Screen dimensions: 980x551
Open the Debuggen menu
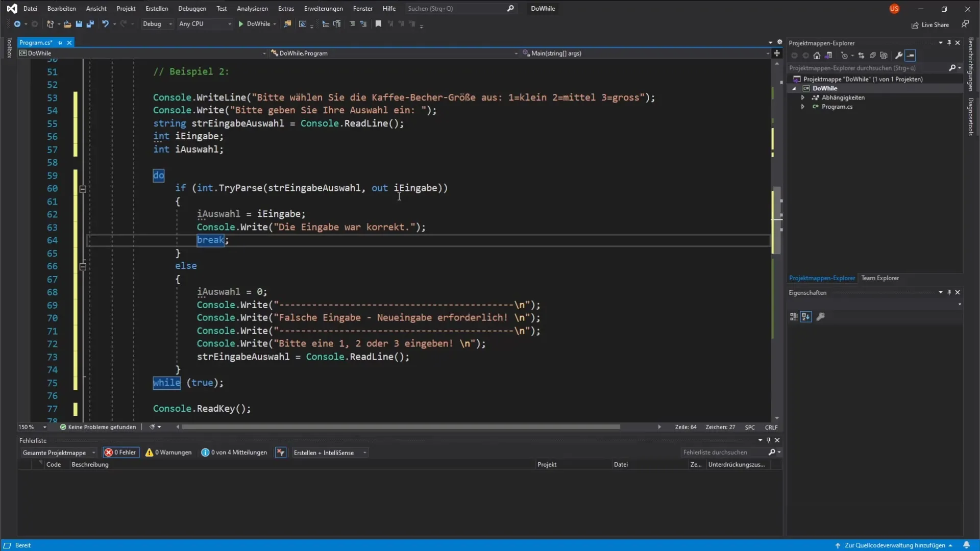coord(192,9)
